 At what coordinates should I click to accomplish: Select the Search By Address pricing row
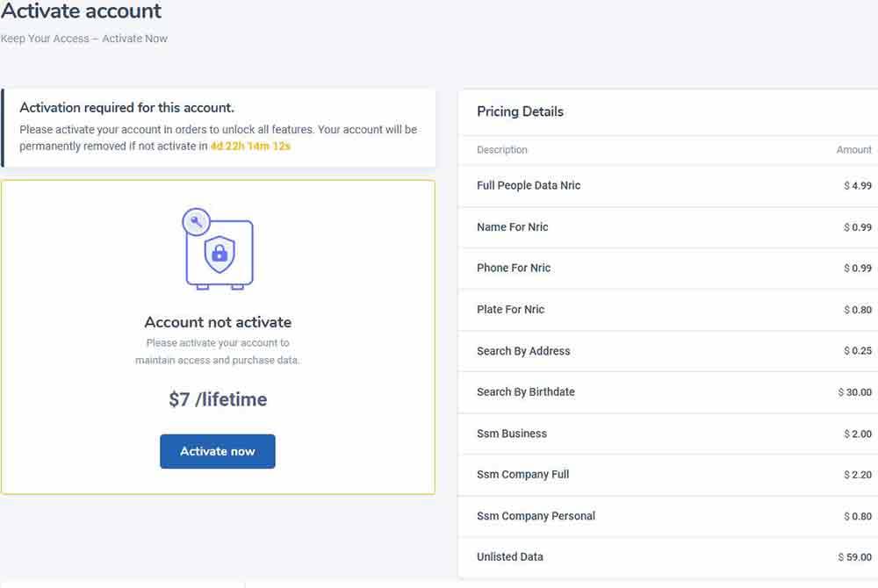pos(667,350)
